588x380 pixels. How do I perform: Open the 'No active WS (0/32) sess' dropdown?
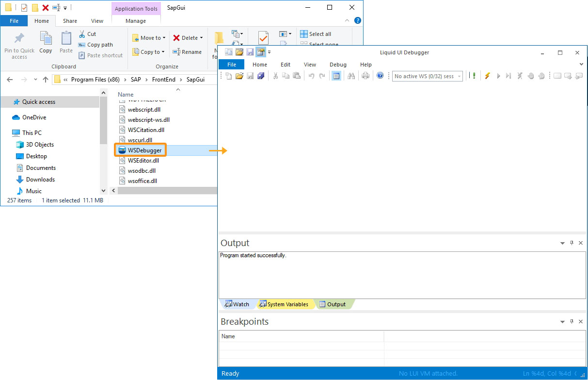click(428, 76)
